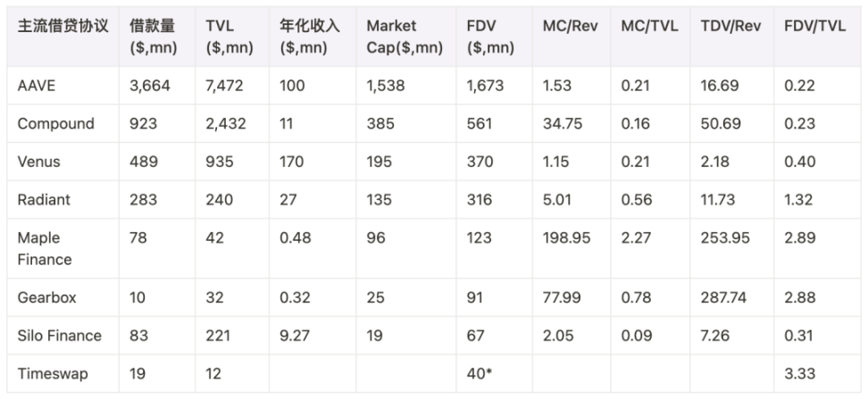The image size is (868, 399).
Task: Select the Gearbox row label
Action: pyautogui.click(x=46, y=298)
